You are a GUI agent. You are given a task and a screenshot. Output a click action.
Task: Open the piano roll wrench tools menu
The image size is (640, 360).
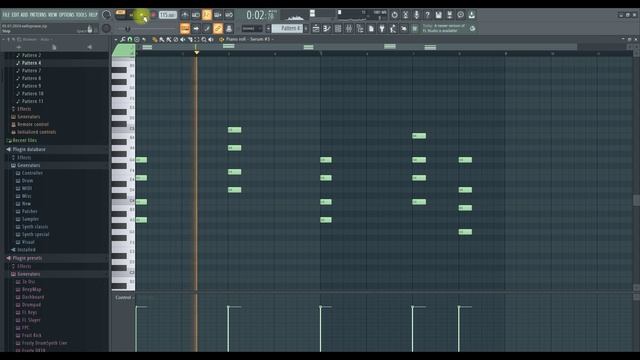click(x=122, y=40)
